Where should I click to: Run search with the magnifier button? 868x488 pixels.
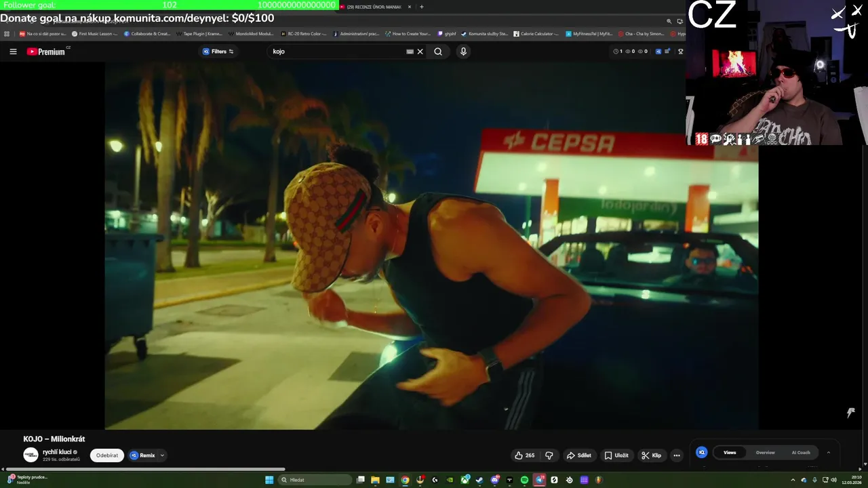click(x=438, y=52)
